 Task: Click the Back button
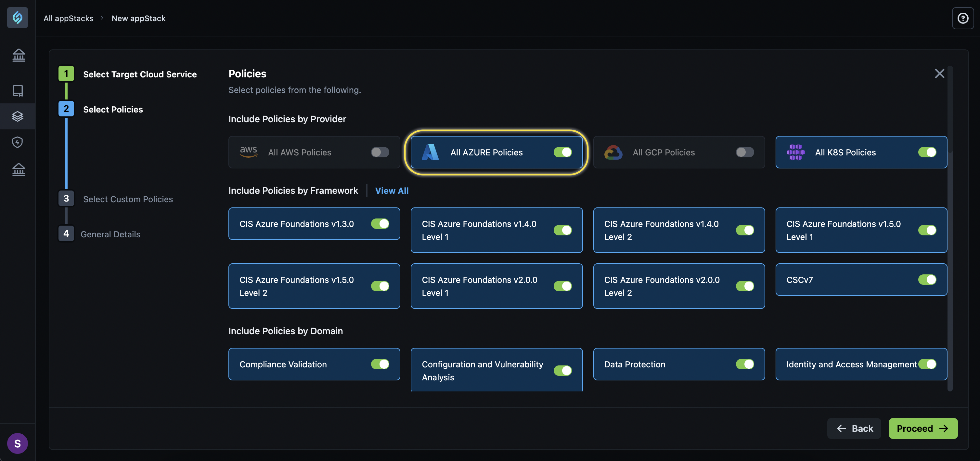click(854, 428)
